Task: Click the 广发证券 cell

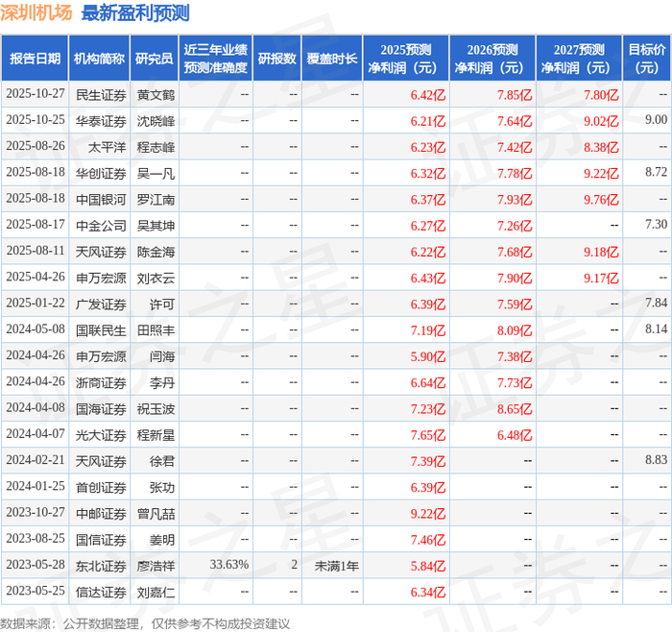Action: point(101,304)
